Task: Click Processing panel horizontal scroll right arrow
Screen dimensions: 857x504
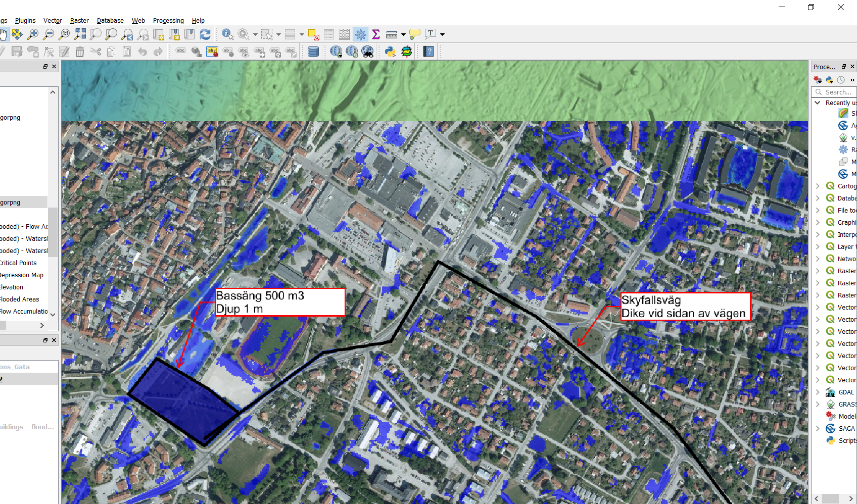Action: pos(851,498)
